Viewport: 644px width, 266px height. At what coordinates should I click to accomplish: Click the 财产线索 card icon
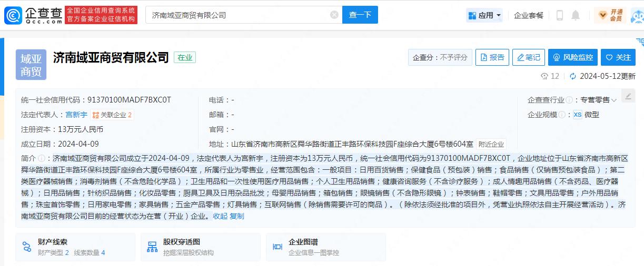[x=27, y=247]
